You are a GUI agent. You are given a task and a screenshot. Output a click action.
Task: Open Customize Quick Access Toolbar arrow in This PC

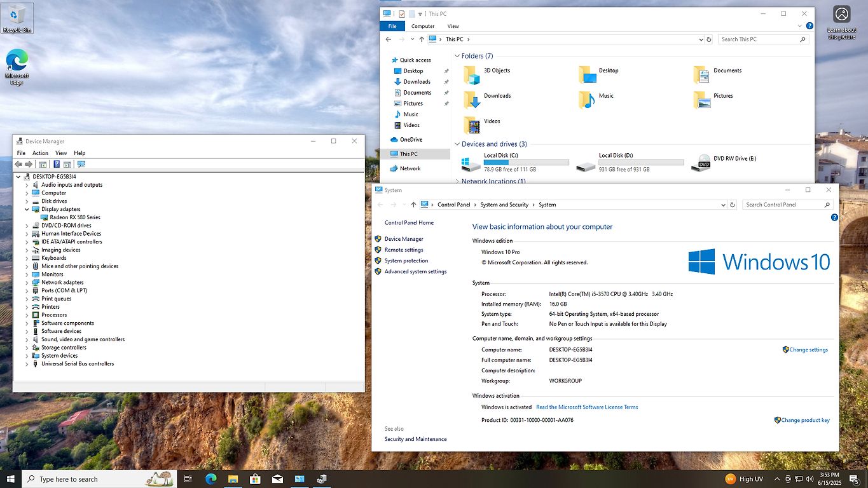click(x=420, y=14)
